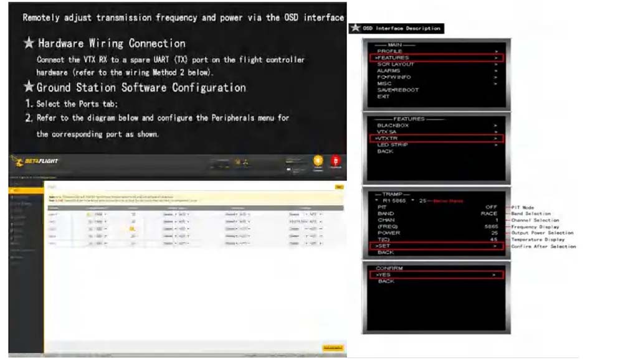The height and width of the screenshot is (364, 623).
Task: Click the Betaflight logo in the header
Action: [35, 161]
